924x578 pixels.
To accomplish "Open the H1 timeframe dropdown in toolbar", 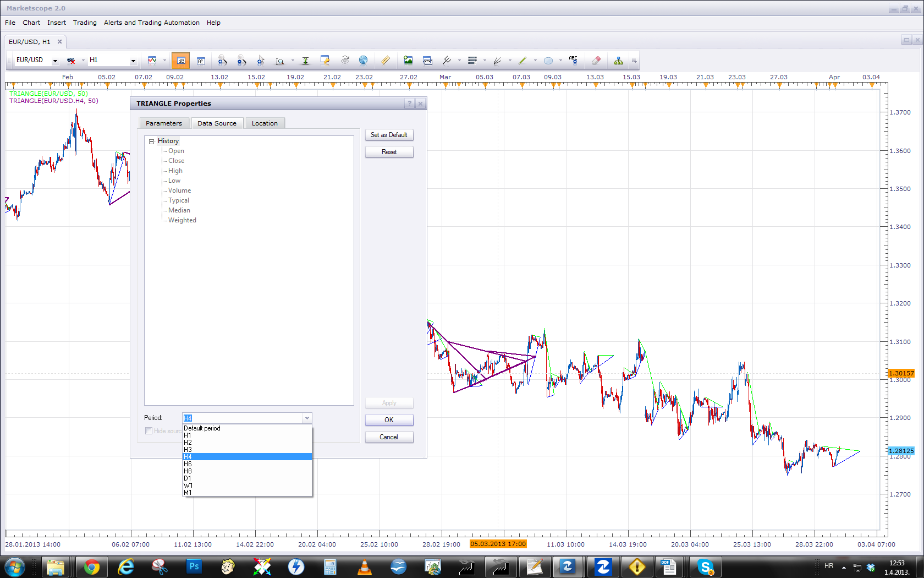I will tap(133, 61).
